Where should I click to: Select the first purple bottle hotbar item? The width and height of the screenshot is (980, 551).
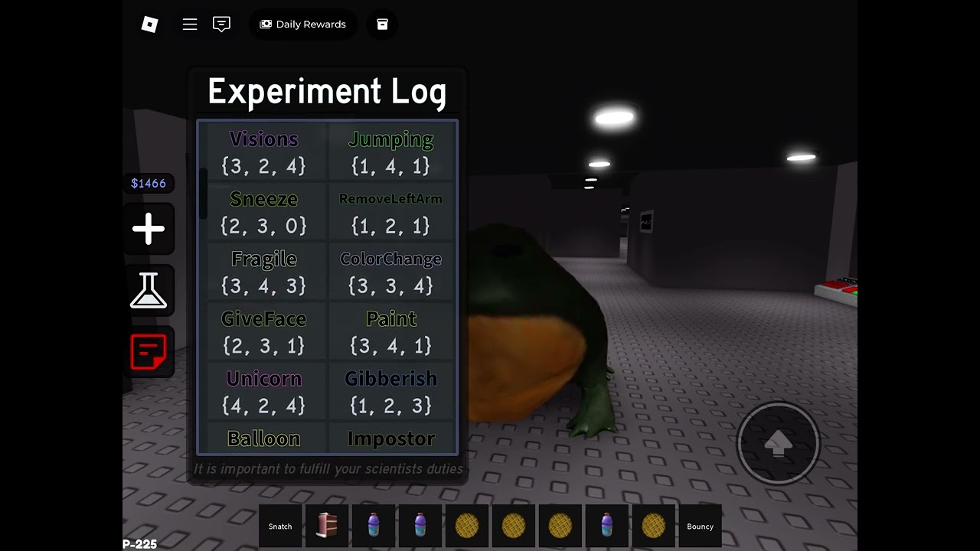click(374, 526)
